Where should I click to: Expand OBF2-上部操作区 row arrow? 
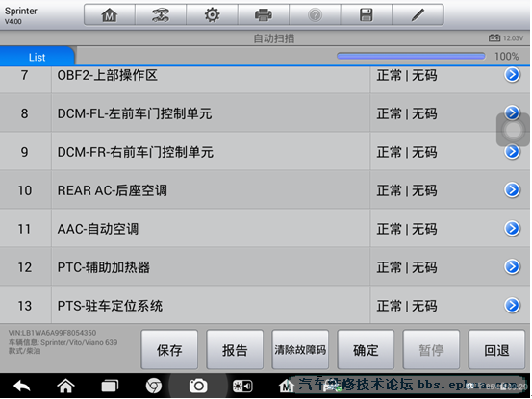[x=512, y=75]
